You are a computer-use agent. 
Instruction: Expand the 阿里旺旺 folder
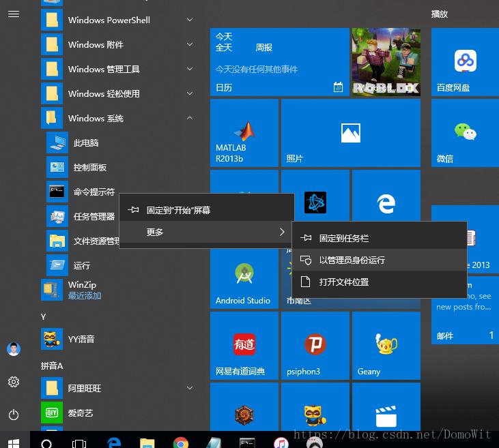coord(189,388)
